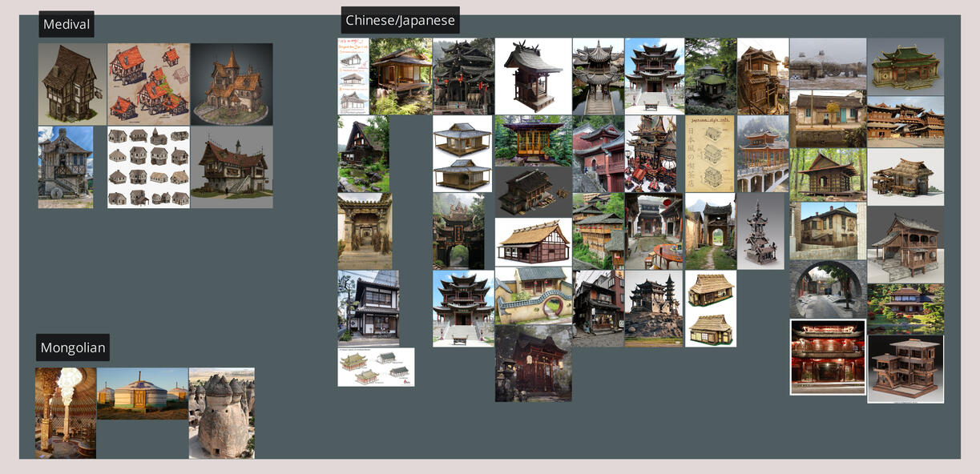Select the red-roofed house in colorful garden
Viewport: 980px width, 474px height.
coord(905,308)
